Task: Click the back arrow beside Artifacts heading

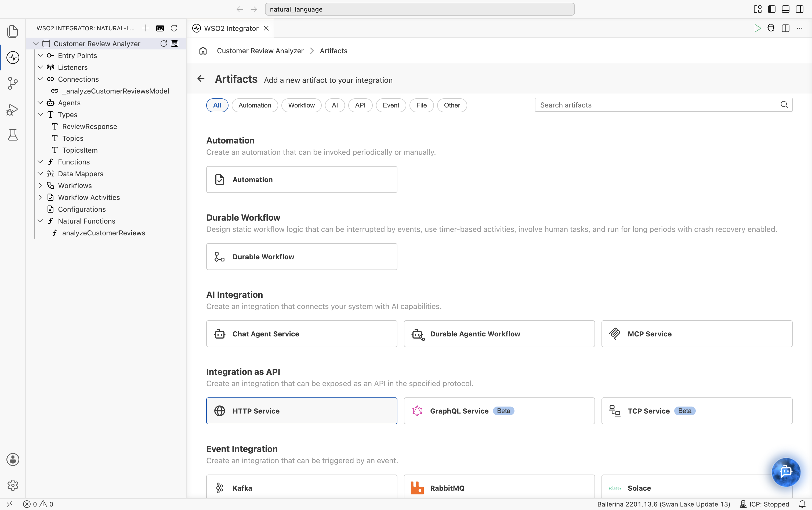Action: pos(201,78)
